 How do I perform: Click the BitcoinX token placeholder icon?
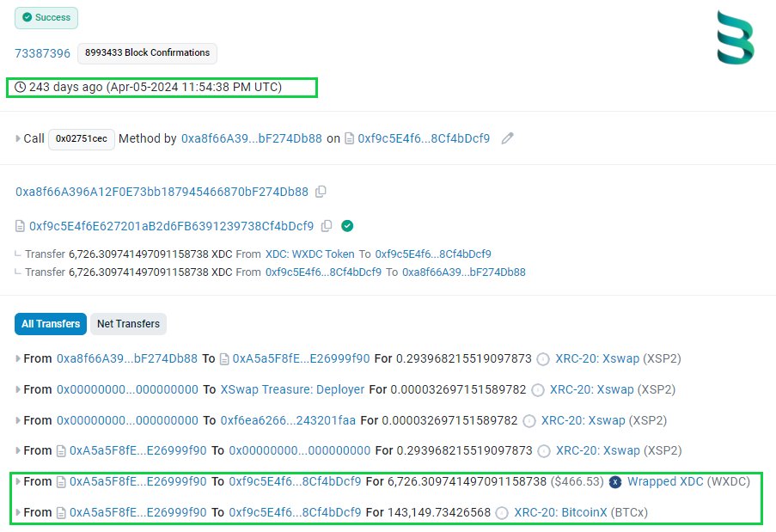(502, 513)
